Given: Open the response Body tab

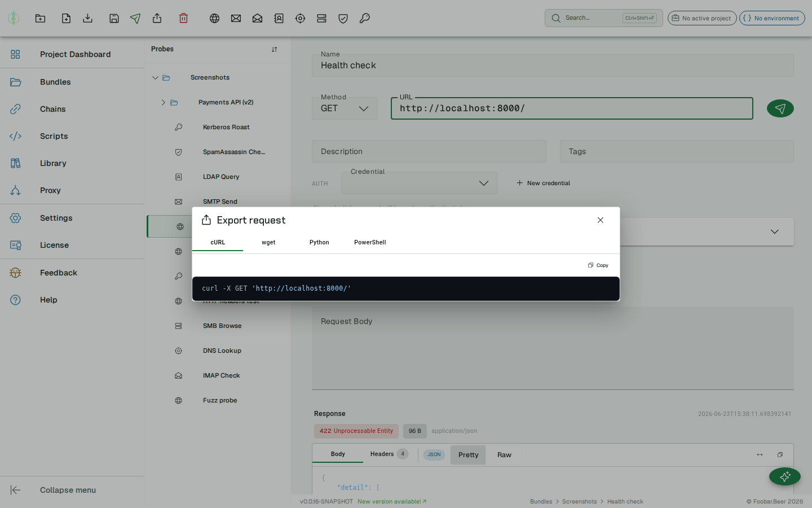Looking at the screenshot, I should (338, 454).
